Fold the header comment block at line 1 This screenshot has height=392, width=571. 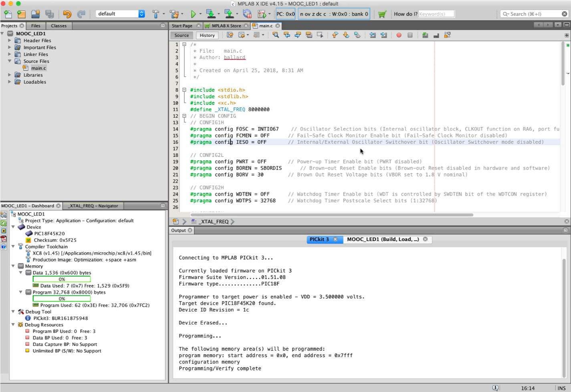184,44
